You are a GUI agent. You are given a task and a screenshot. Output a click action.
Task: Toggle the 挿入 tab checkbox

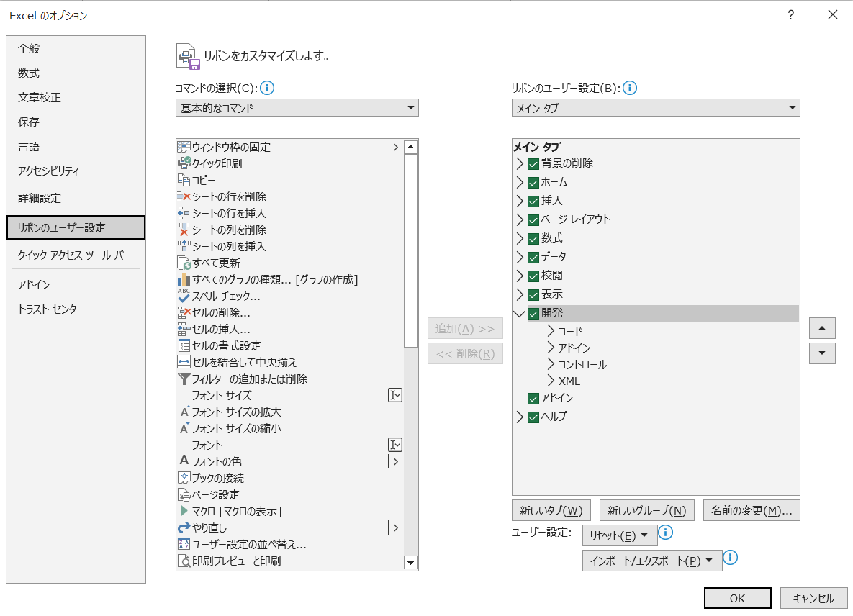[533, 201]
